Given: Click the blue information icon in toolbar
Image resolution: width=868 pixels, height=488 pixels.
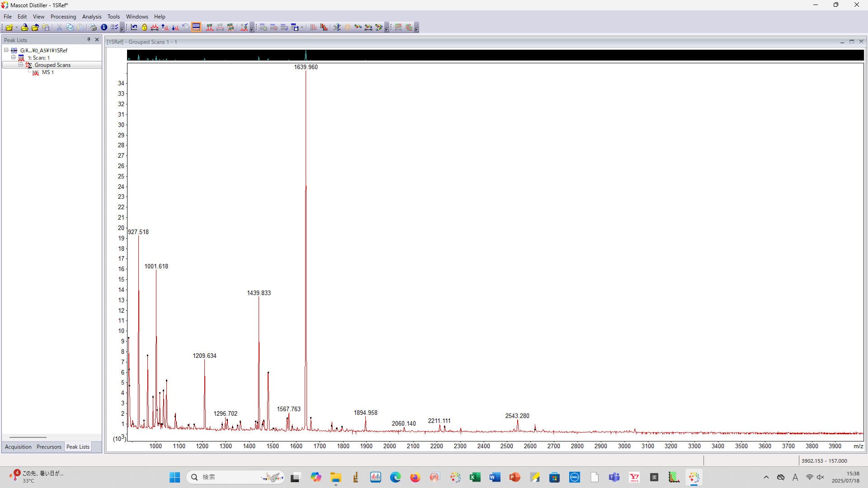Looking at the screenshot, I should 104,28.
